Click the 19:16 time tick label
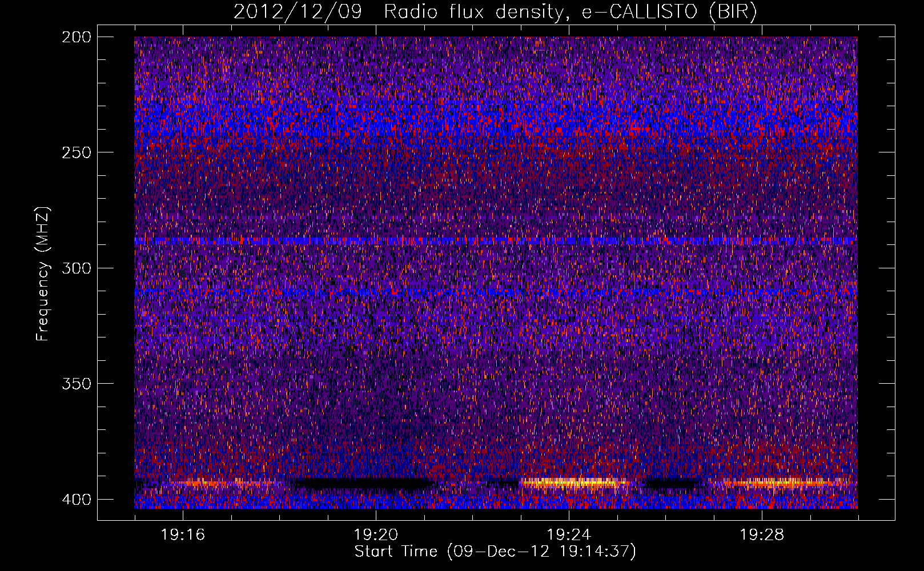Screen dimensions: 924x571 [x=183, y=535]
